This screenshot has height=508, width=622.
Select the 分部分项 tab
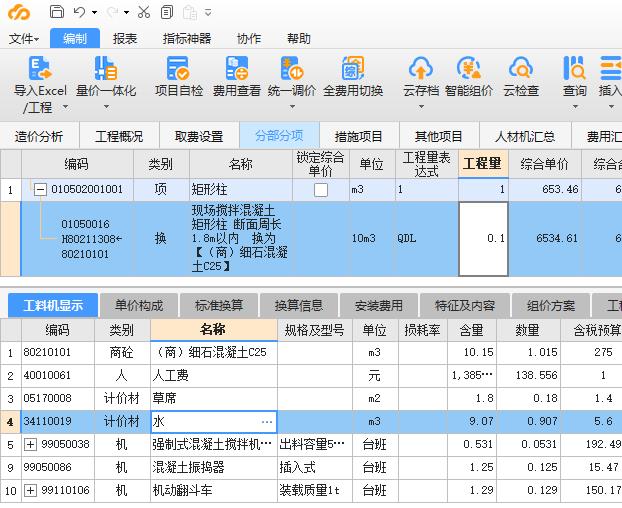click(279, 136)
